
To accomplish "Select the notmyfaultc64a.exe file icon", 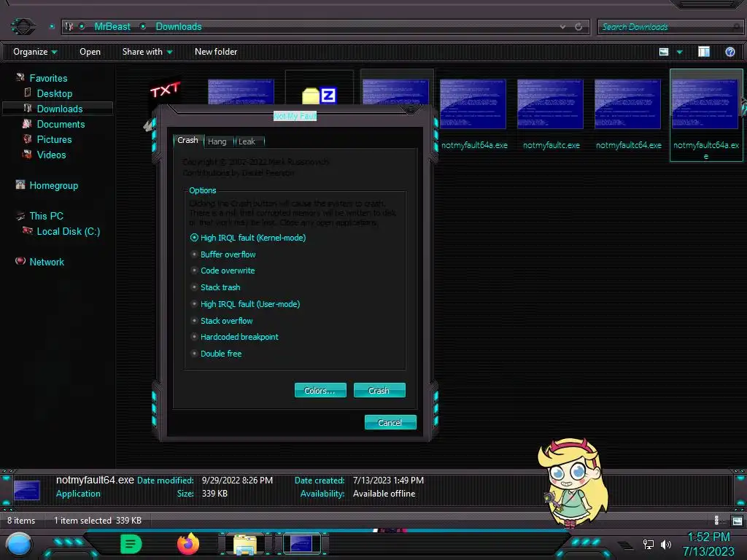I will (705, 104).
